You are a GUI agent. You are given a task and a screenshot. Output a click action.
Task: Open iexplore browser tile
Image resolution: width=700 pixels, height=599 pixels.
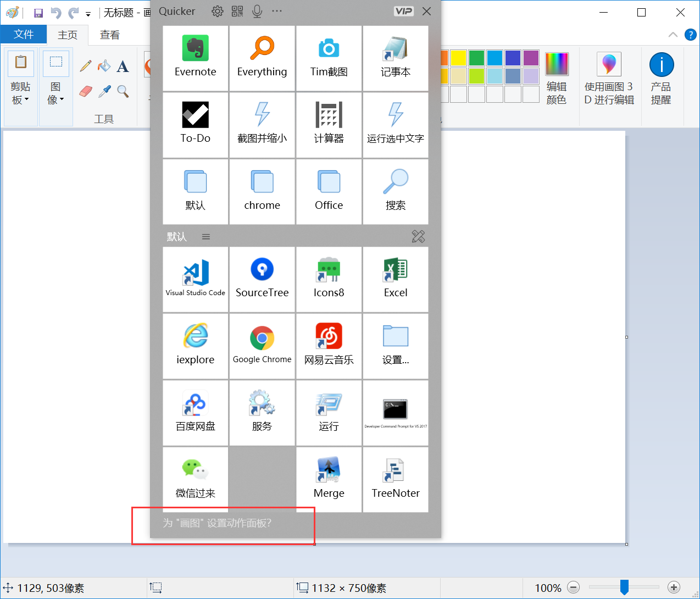196,346
